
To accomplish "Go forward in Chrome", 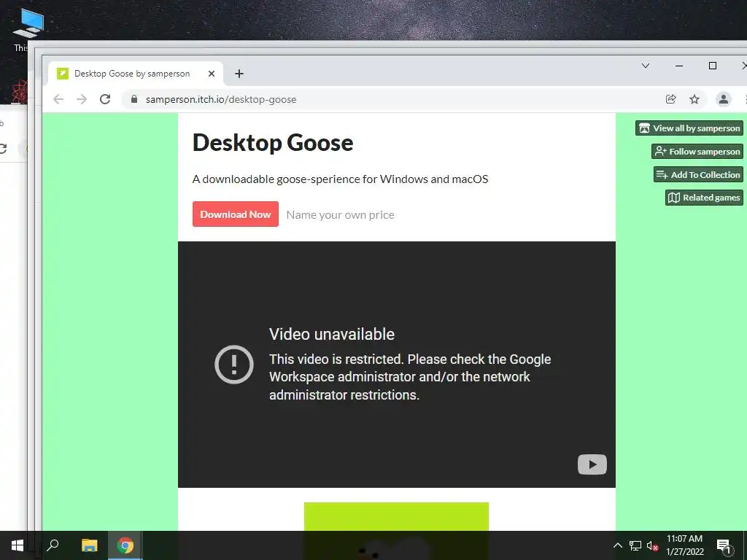I will pos(82,99).
